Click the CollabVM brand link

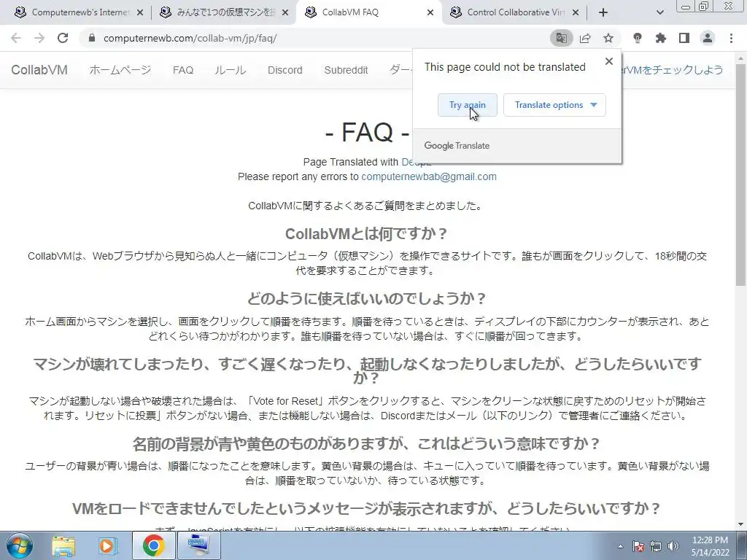39,69
